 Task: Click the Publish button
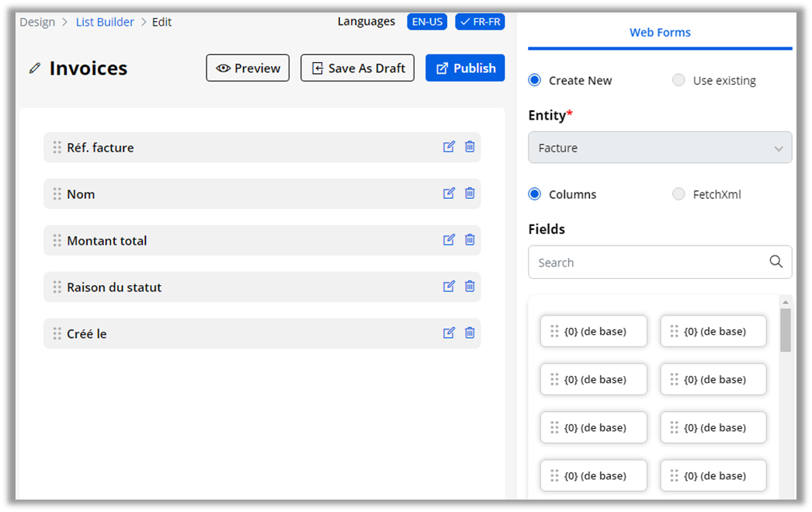(465, 68)
